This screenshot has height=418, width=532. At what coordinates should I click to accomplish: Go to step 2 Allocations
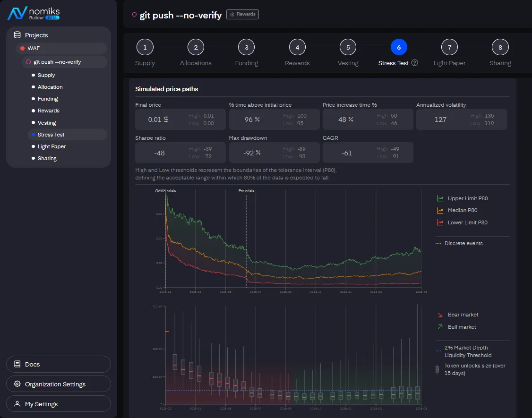tap(196, 48)
